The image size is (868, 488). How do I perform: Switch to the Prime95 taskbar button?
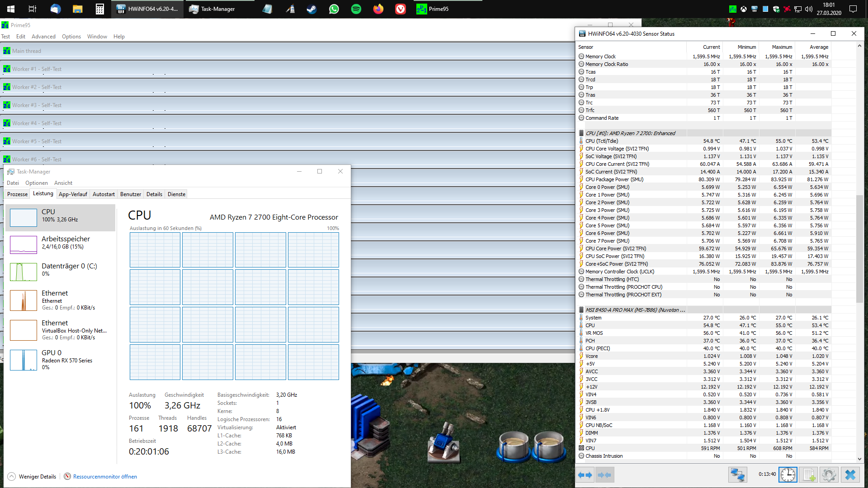[x=433, y=9]
